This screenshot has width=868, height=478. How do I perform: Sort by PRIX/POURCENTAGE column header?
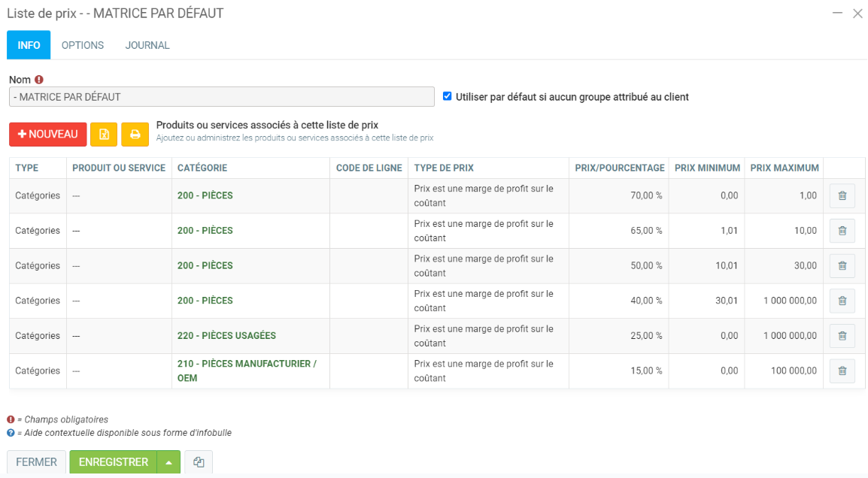[x=619, y=168]
